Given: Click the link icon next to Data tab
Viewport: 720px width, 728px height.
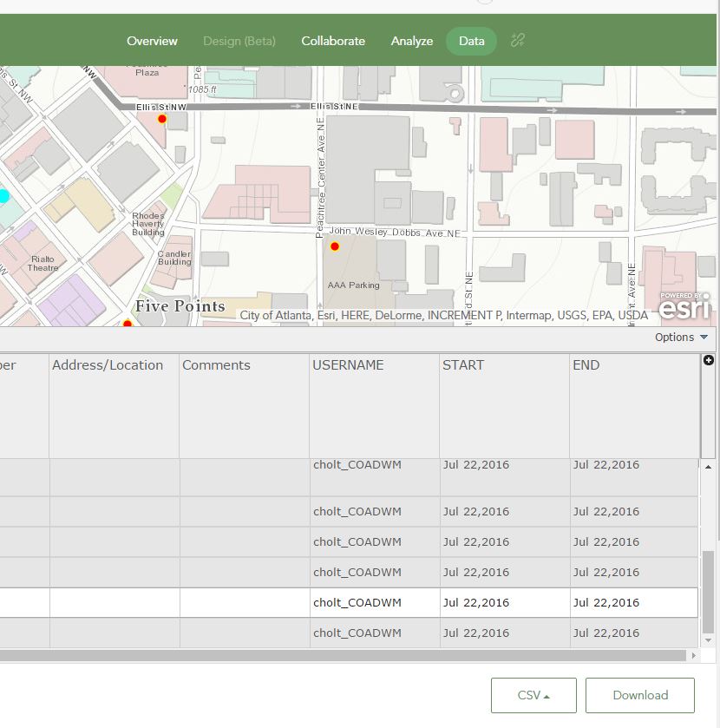Looking at the screenshot, I should (x=518, y=40).
